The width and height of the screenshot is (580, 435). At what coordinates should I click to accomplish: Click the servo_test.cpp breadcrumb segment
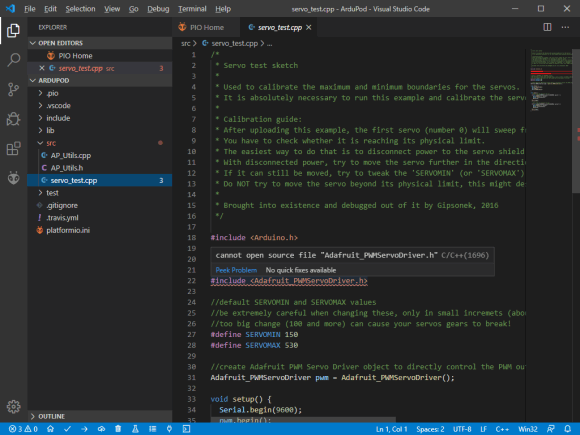230,44
